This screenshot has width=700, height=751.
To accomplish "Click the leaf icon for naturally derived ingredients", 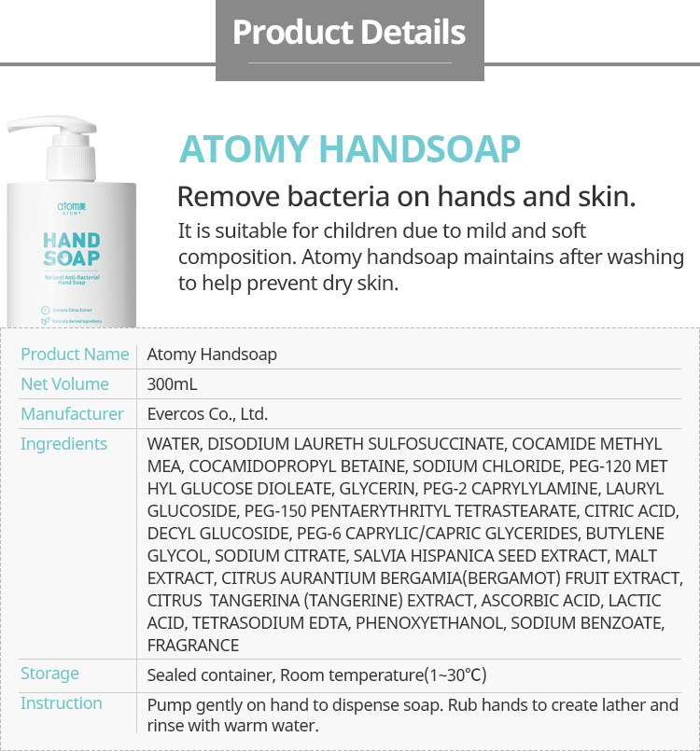I will click(x=46, y=321).
